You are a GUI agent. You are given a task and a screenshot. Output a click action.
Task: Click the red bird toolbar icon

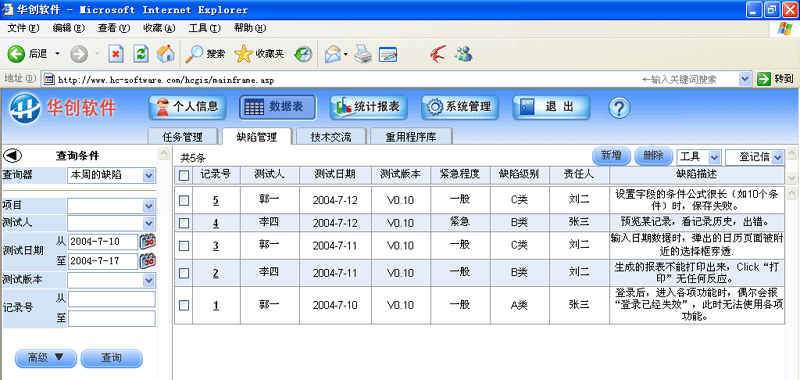coord(438,53)
